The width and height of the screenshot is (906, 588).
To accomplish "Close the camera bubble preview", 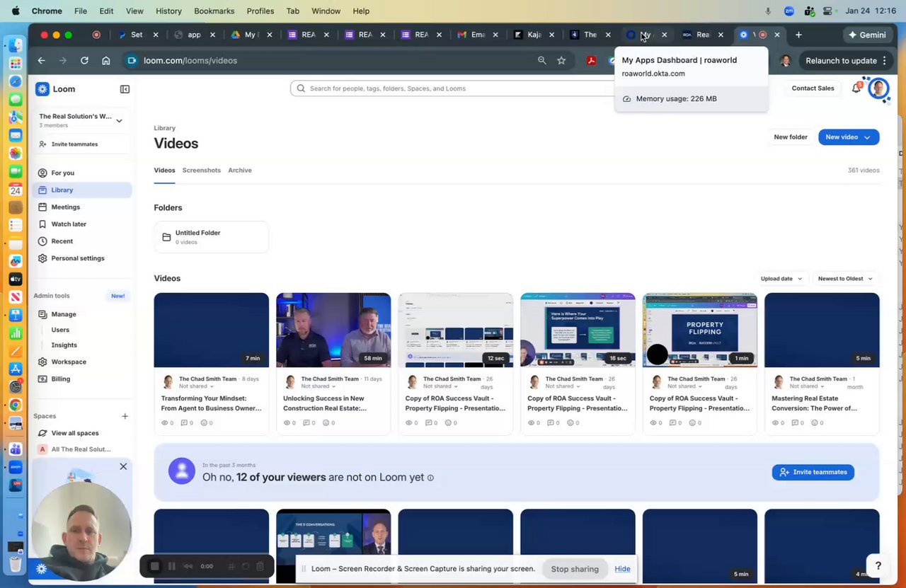I will coord(123,466).
